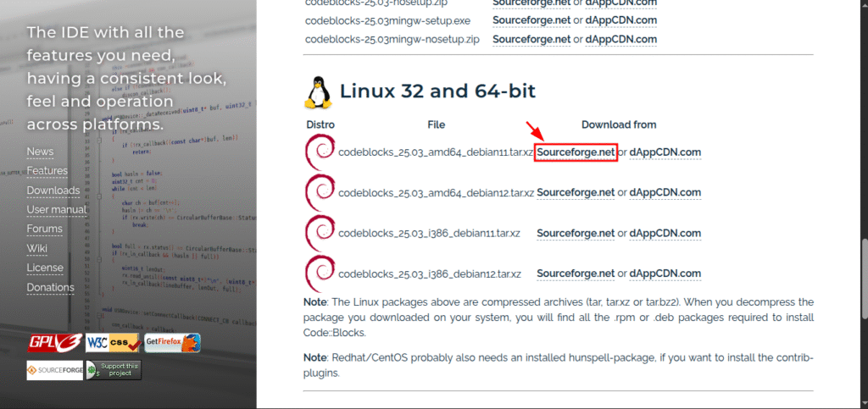Screen dimensions: 868x409
Task: Download amd64_debian11 package from Sourceforge.net
Action: 576,152
